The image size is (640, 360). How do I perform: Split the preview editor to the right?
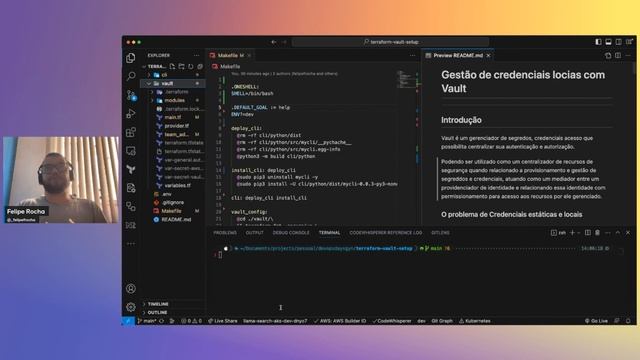click(618, 56)
